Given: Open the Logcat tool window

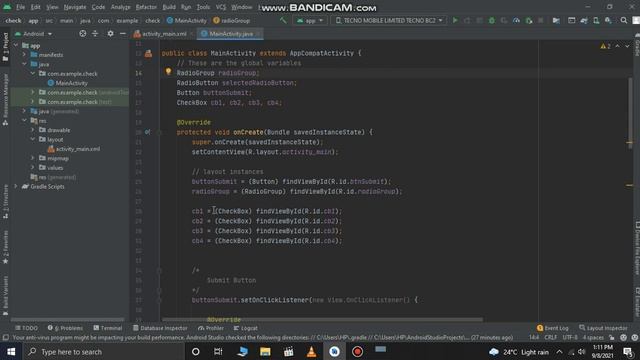Looking at the screenshot, I should (245, 328).
